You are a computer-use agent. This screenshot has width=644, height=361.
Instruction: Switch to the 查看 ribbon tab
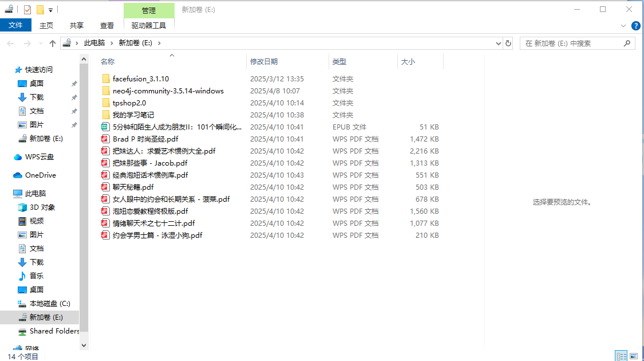(107, 25)
